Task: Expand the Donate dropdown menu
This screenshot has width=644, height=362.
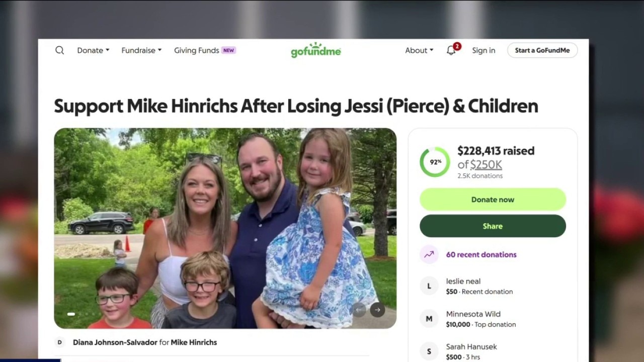Action: (x=93, y=50)
